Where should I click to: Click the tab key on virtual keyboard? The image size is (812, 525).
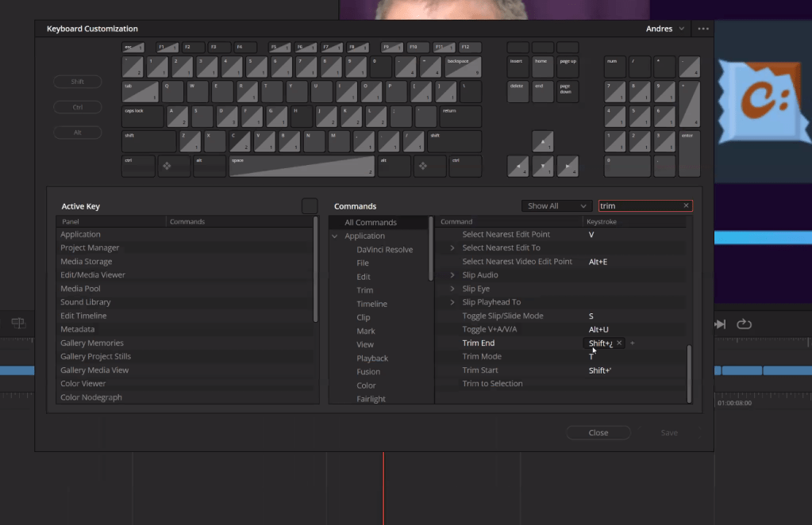[x=140, y=91]
